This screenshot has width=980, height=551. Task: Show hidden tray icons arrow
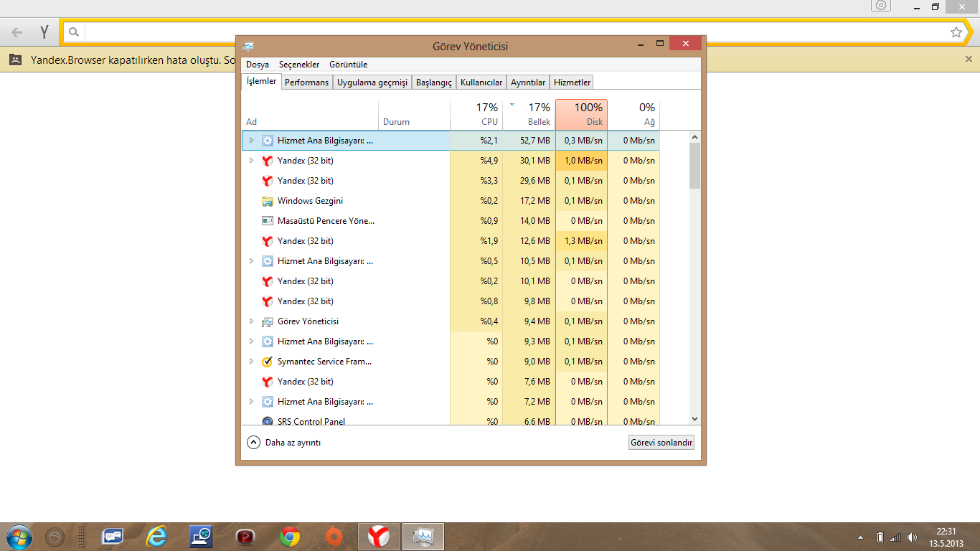pos(860,537)
